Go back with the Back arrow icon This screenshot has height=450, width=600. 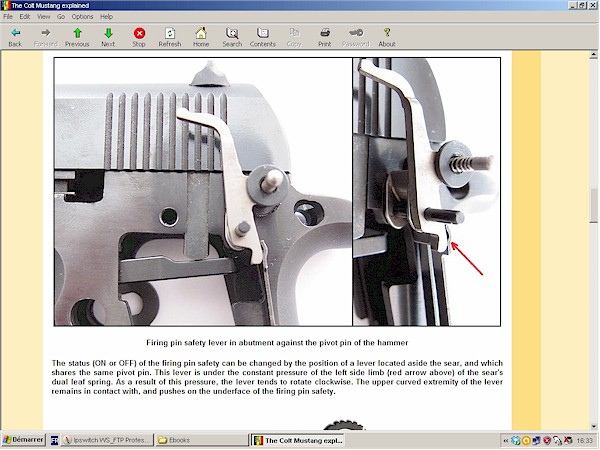15,33
